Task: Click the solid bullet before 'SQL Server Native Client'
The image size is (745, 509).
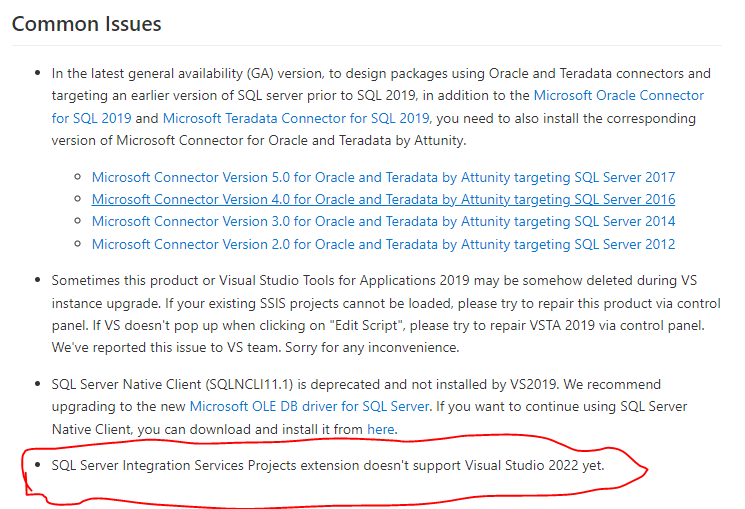Action: click(x=38, y=384)
